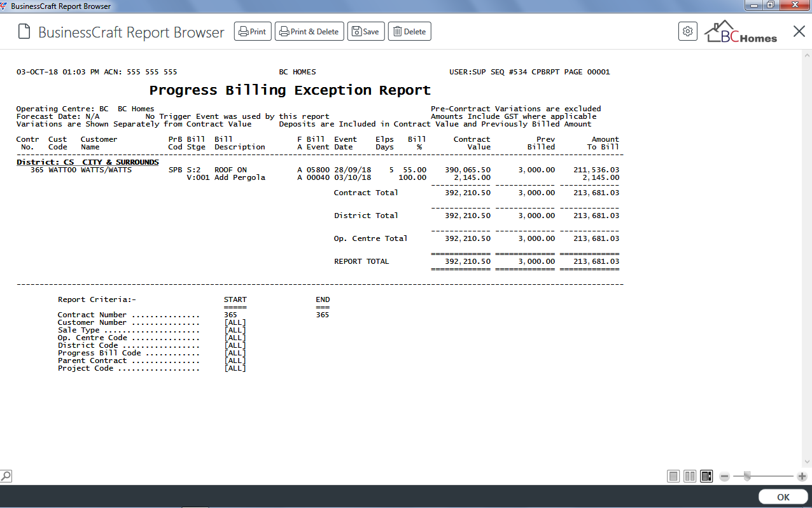Switch to two-page side-by-side view layout
This screenshot has height=508, width=812.
click(x=690, y=476)
